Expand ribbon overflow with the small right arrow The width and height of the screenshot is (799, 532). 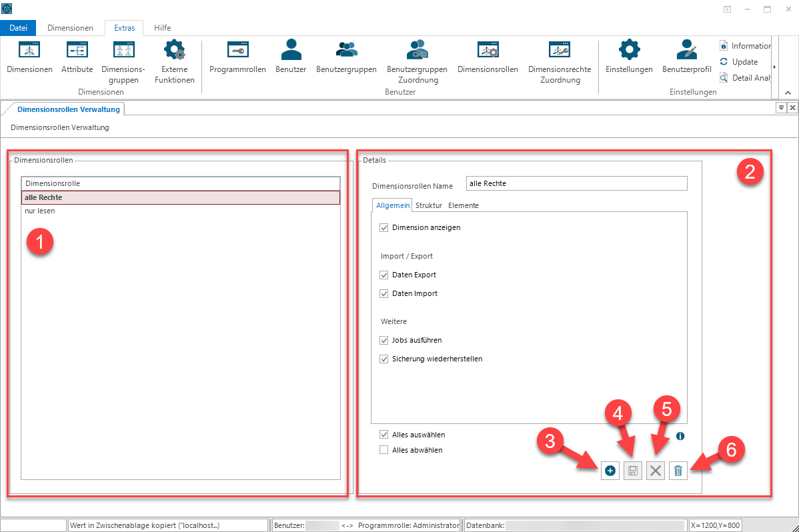tap(774, 67)
